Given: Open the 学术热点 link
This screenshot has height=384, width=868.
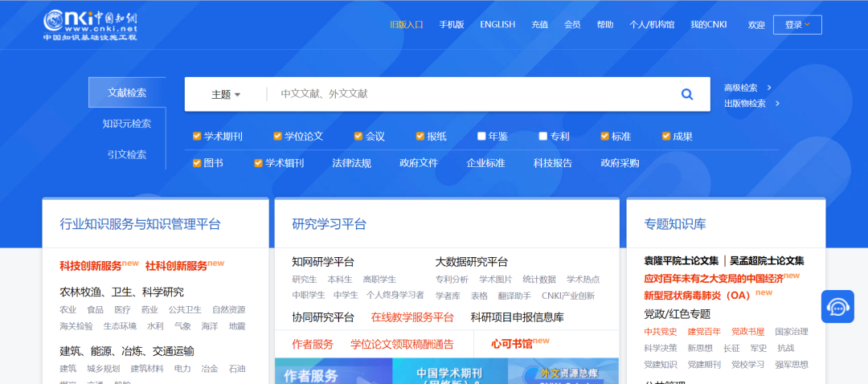Looking at the screenshot, I should [x=583, y=280].
